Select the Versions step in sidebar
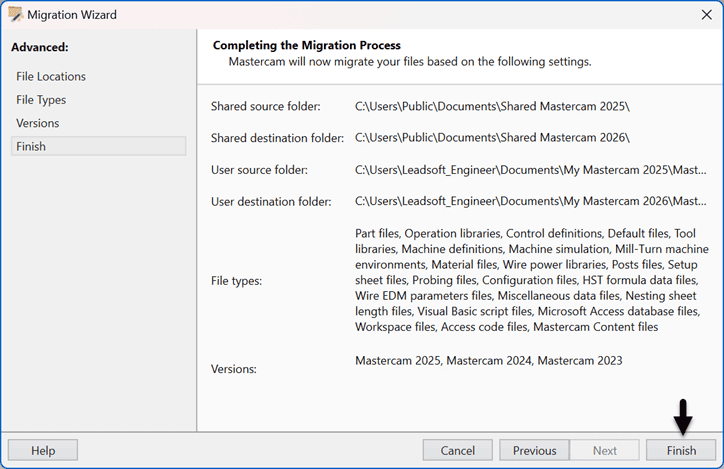Screen dimensions: 724x469 click(38, 123)
